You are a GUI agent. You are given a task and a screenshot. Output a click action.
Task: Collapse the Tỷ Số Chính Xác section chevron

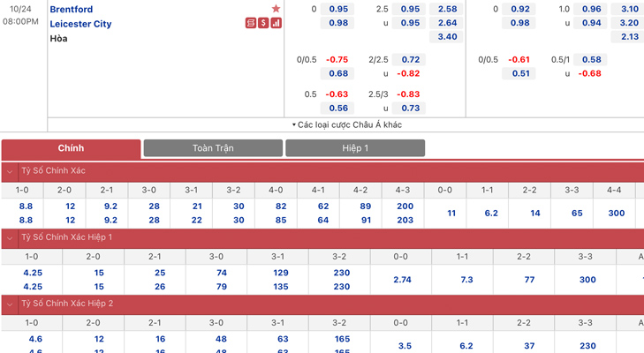[10, 171]
